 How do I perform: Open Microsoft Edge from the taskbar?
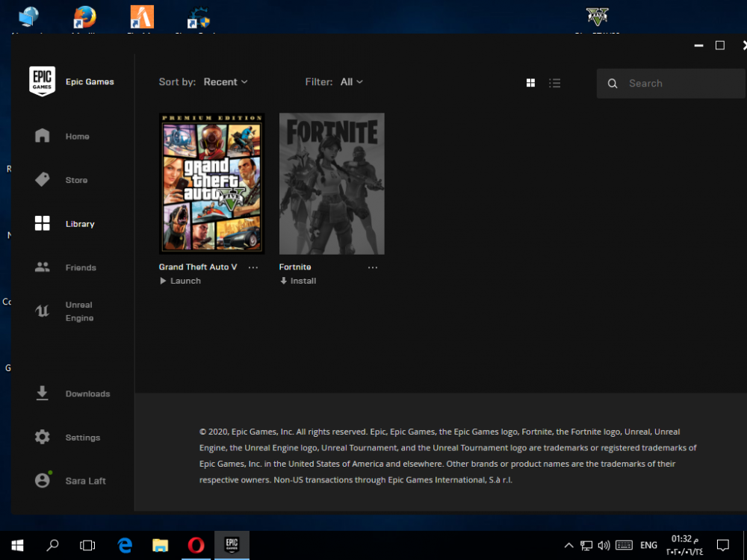tap(125, 545)
